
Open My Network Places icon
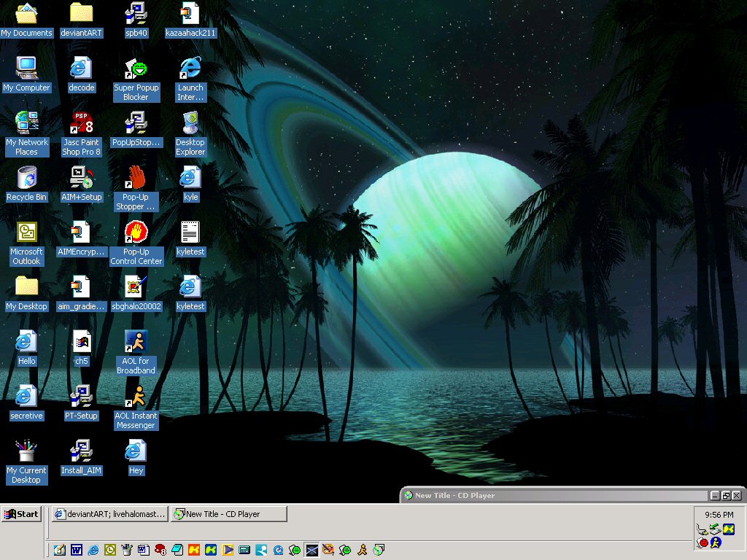click(27, 134)
